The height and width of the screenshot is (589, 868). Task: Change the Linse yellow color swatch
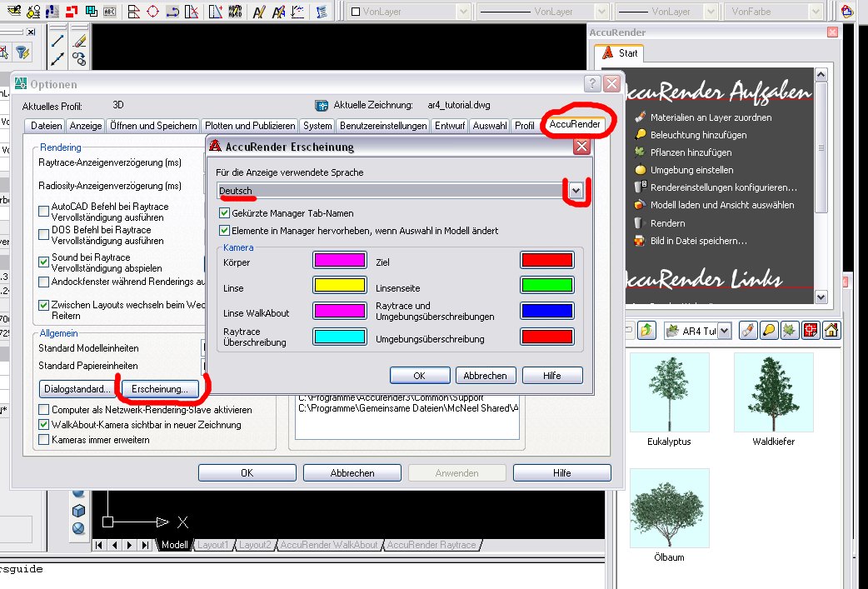[x=340, y=286]
